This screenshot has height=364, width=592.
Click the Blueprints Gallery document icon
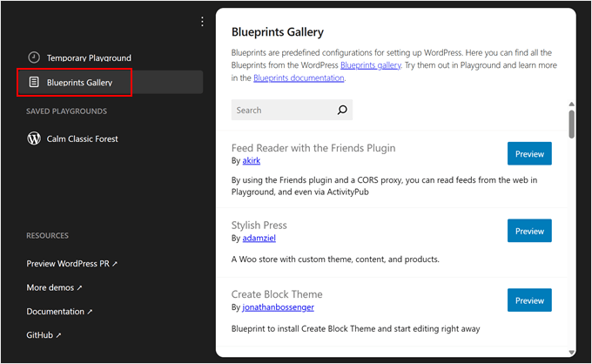coord(34,83)
